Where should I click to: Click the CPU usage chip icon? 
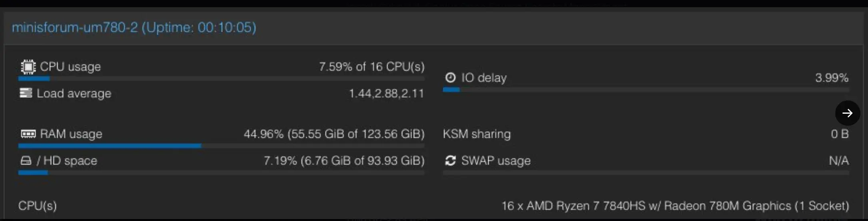pyautogui.click(x=28, y=67)
